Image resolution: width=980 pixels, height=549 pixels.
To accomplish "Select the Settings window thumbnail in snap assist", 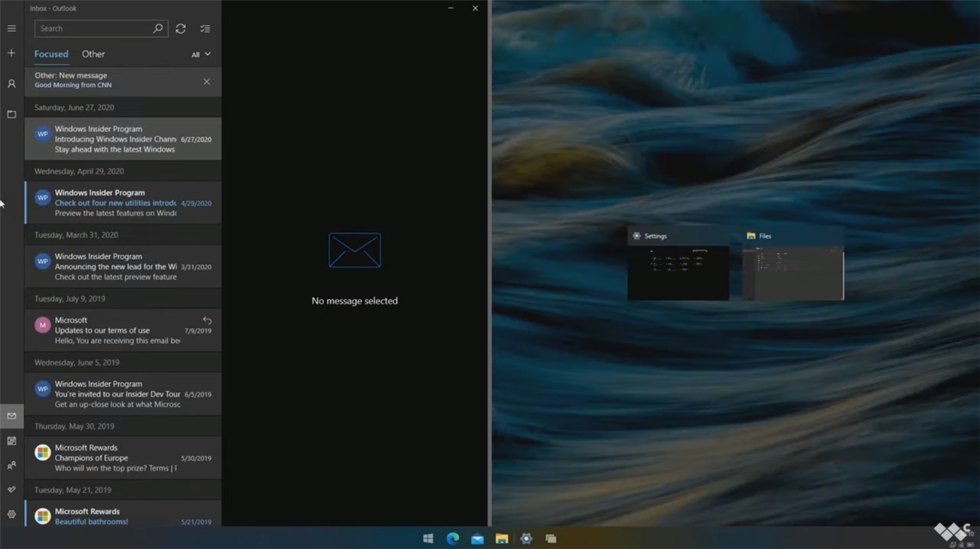I will [679, 264].
